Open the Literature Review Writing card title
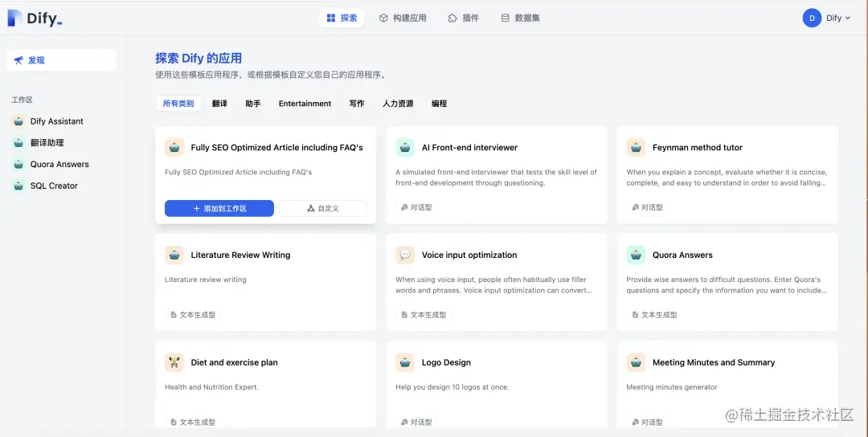Viewport: 868px width, 437px height. (240, 255)
